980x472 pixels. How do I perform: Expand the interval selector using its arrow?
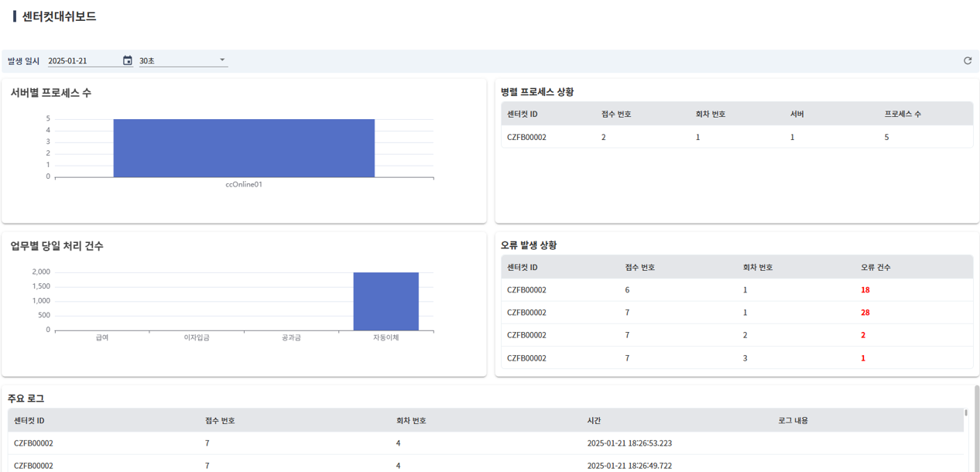(222, 60)
